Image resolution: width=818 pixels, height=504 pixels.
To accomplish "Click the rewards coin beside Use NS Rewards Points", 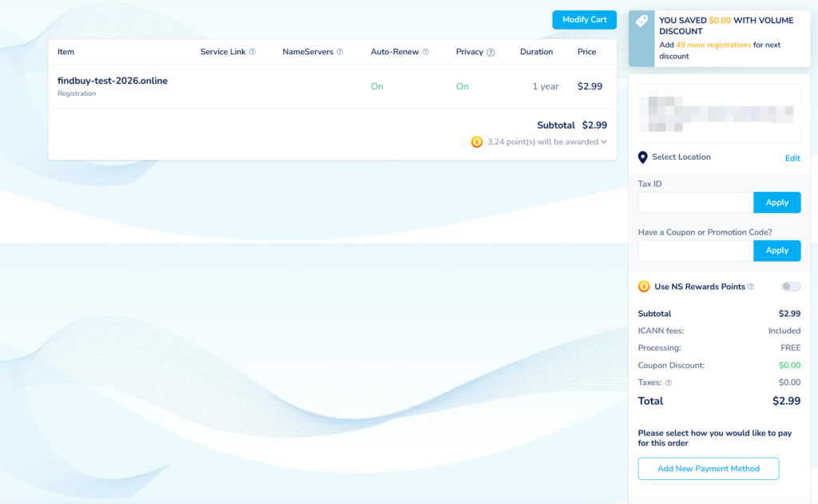I will (x=643, y=286).
